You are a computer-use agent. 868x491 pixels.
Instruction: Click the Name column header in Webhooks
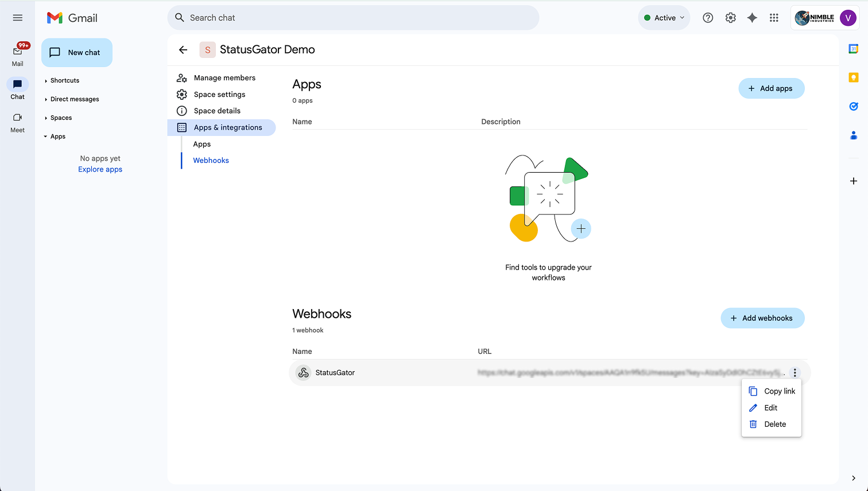pos(302,352)
